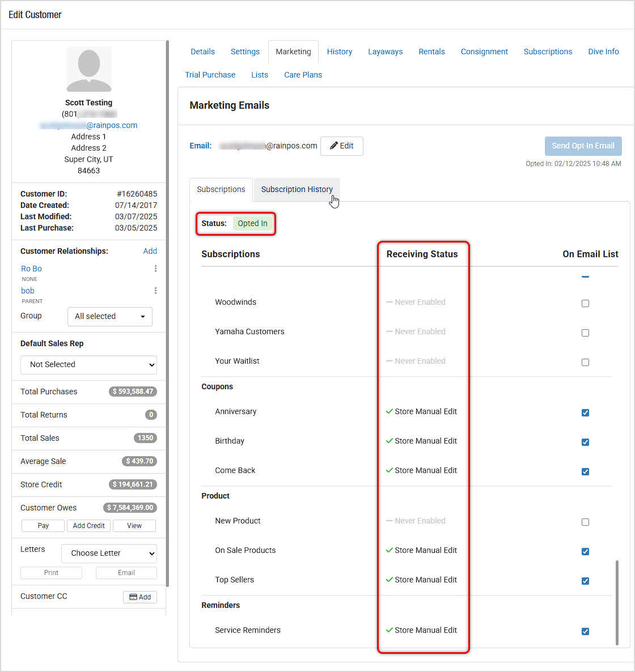Screen dimensions: 635x672
Task: Click the Send Opt-In Email button
Action: 583,146
